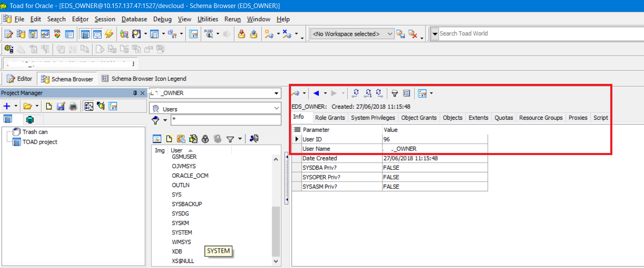Click the lightning bolt execute icon

tap(109, 34)
